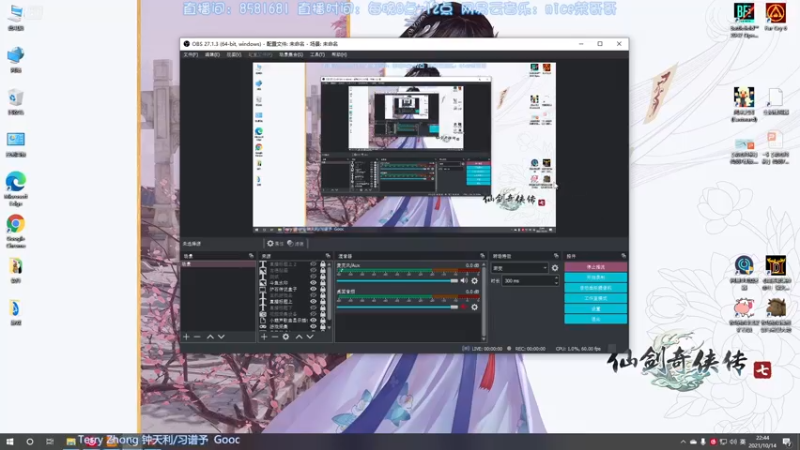
Task: Pop out the Audio Mixer dock panel
Action: [482, 256]
